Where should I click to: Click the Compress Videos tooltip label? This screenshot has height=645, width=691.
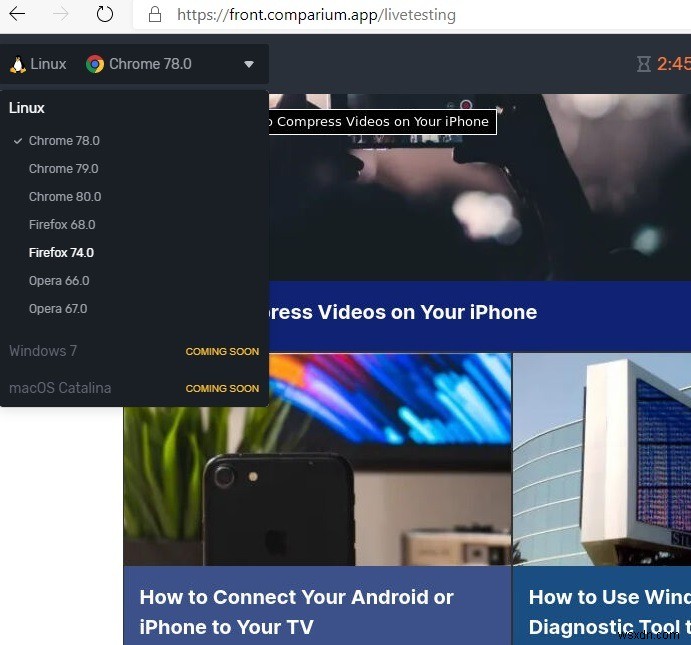click(383, 122)
